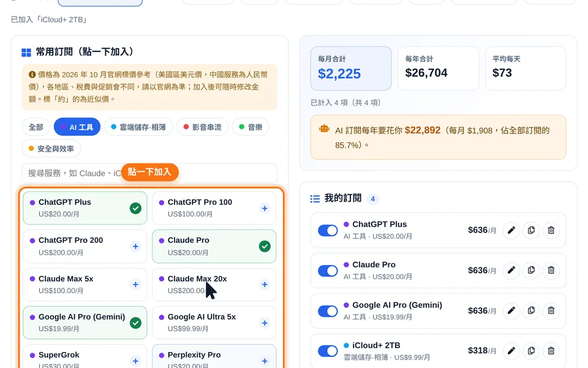Filter by 安全與效率 category
The image size is (588, 368).
pyautogui.click(x=51, y=148)
